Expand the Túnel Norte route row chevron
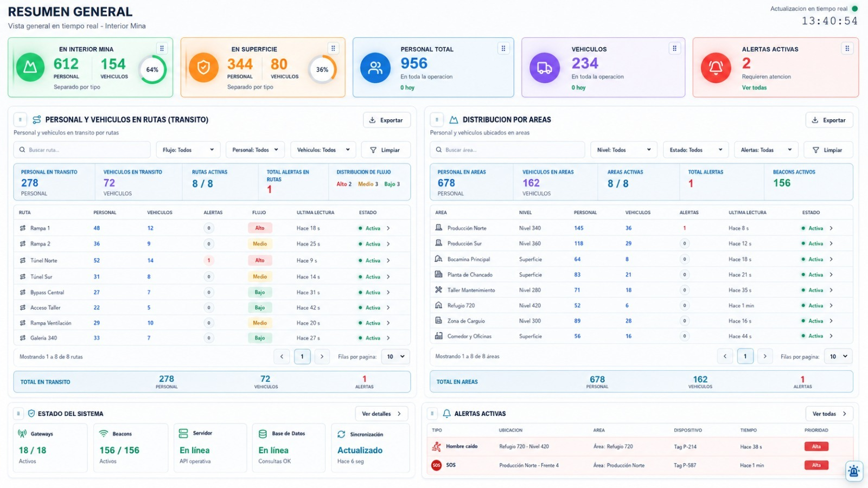 coord(388,261)
